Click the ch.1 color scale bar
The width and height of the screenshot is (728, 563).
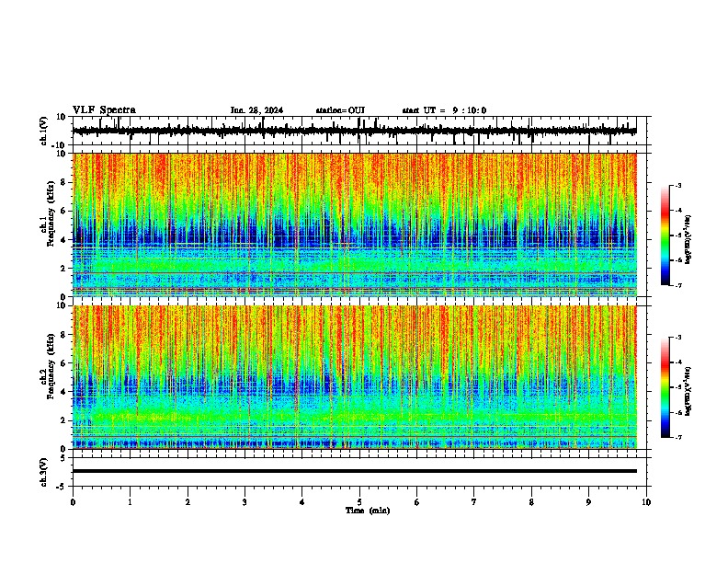tap(665, 236)
